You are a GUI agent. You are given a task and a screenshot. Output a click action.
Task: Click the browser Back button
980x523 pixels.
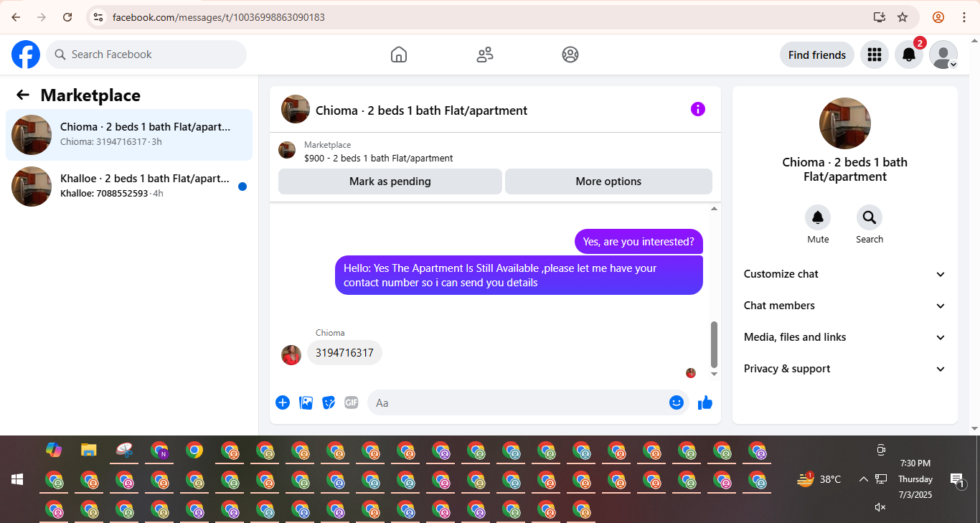point(16,17)
